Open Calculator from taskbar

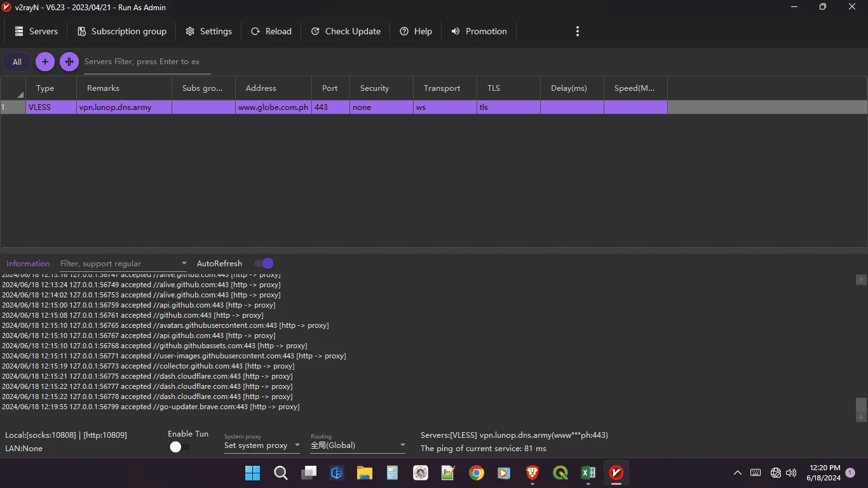392,473
